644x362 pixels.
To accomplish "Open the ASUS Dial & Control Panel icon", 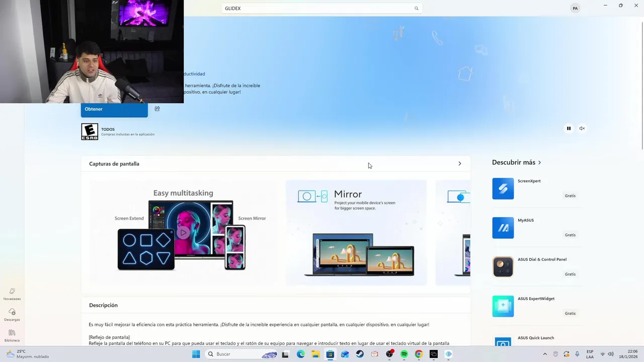I will [503, 267].
